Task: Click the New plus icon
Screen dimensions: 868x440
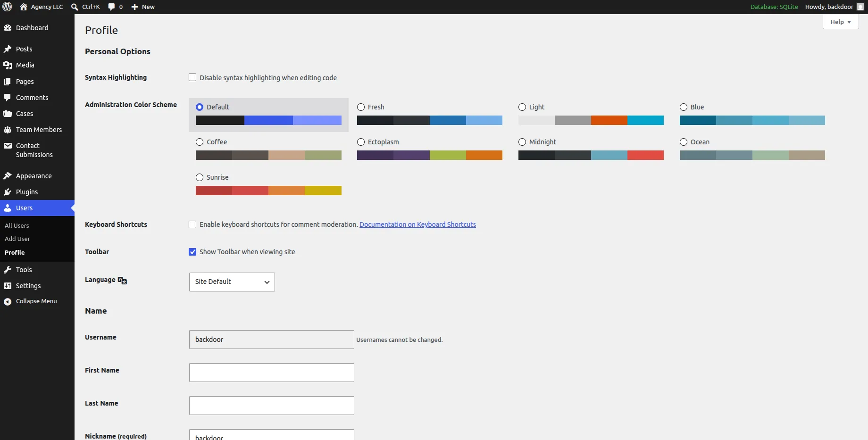Action: 134,7
